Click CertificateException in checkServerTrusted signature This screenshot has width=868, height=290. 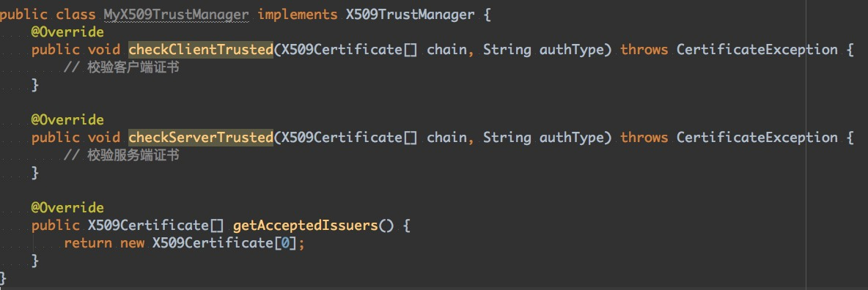[757, 138]
